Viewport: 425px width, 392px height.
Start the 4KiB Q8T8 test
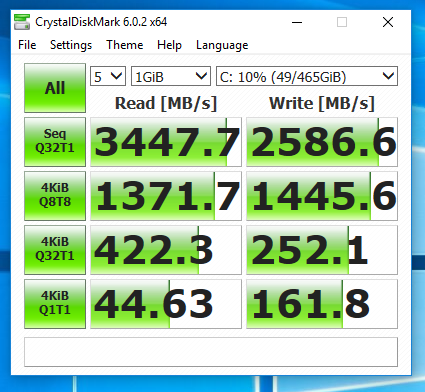[x=55, y=196]
